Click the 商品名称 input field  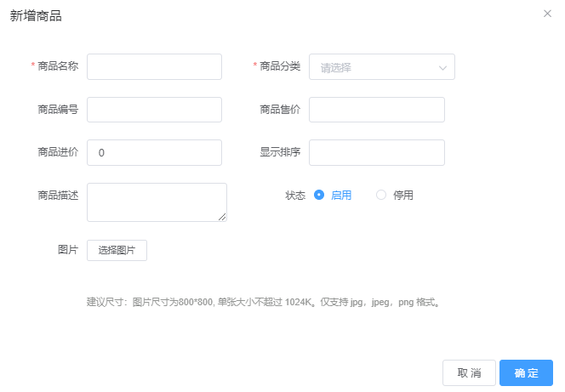click(154, 66)
